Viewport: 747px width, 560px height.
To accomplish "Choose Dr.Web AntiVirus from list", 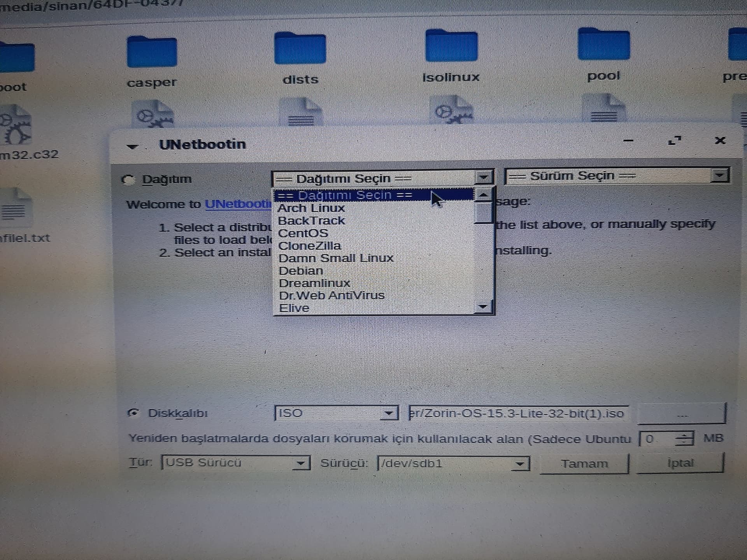I will pos(331,296).
